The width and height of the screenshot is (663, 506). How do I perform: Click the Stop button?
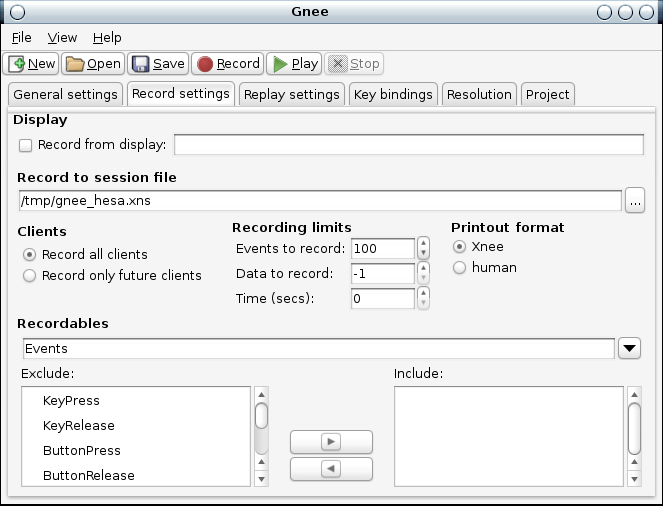click(354, 64)
